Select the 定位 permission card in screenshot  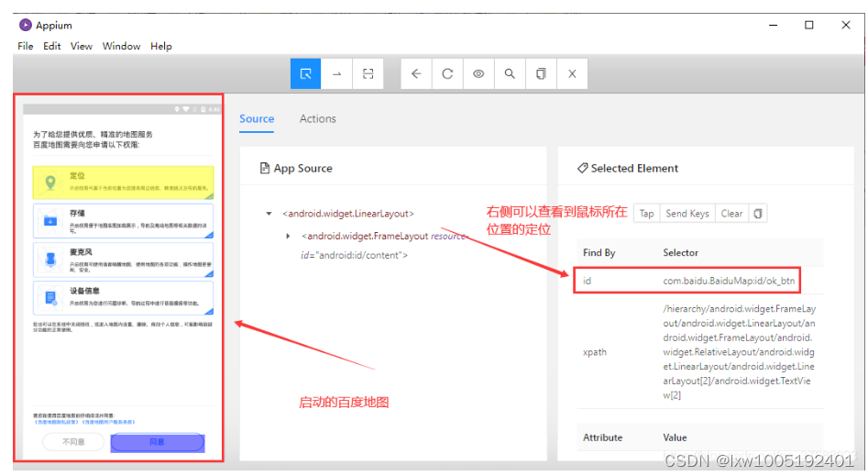coord(123,183)
